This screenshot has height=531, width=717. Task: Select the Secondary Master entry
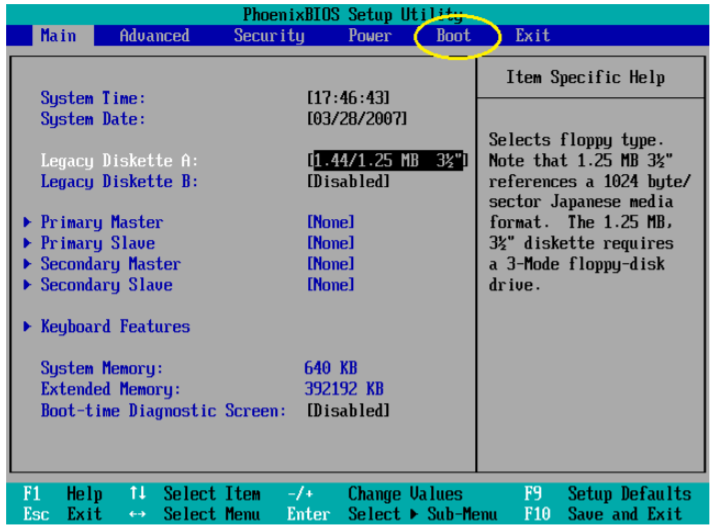click(110, 264)
